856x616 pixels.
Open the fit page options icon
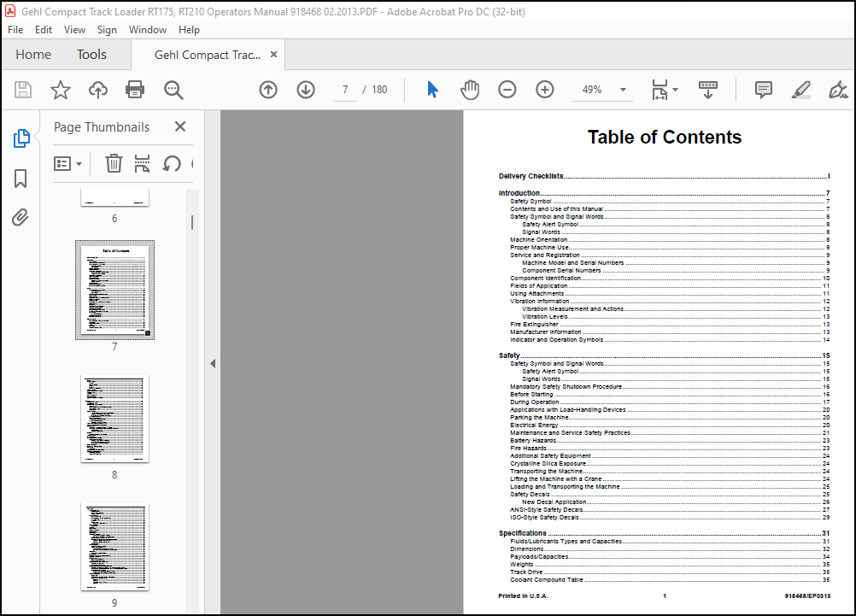click(x=660, y=90)
